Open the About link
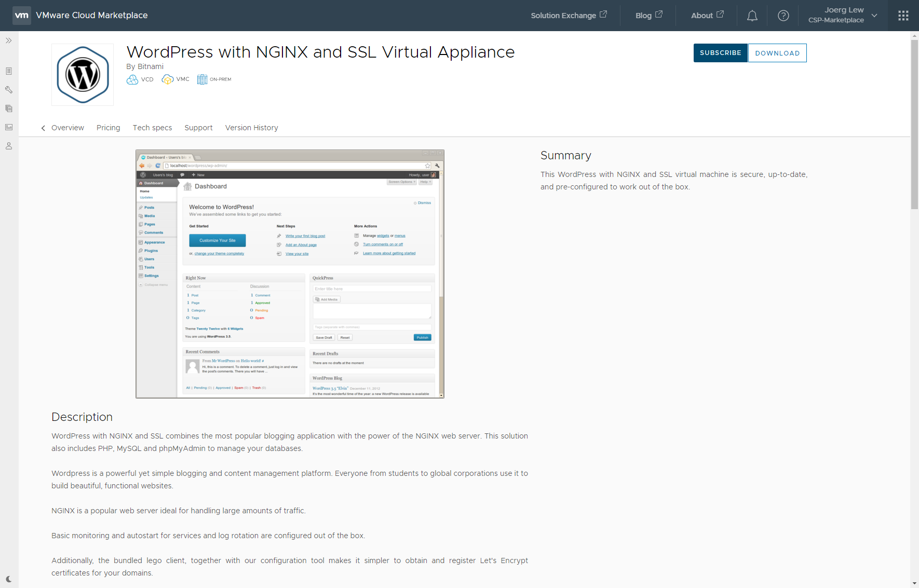 pos(707,16)
